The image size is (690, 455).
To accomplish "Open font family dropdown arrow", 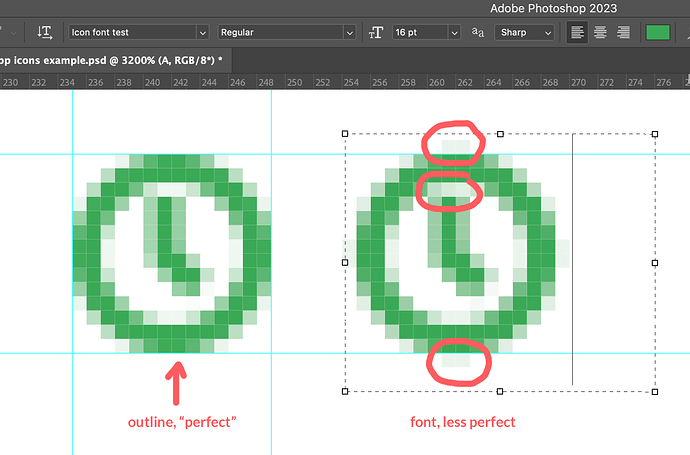I will click(x=202, y=33).
